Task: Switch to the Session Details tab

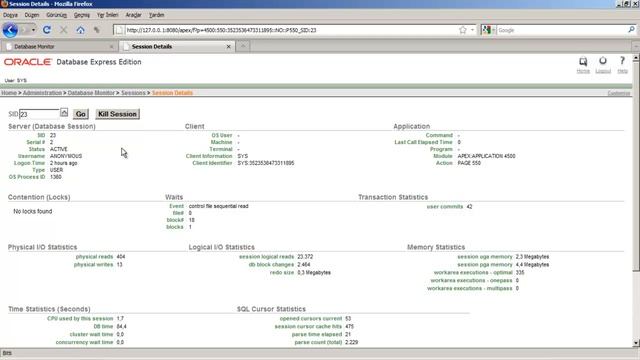Action: [177, 47]
